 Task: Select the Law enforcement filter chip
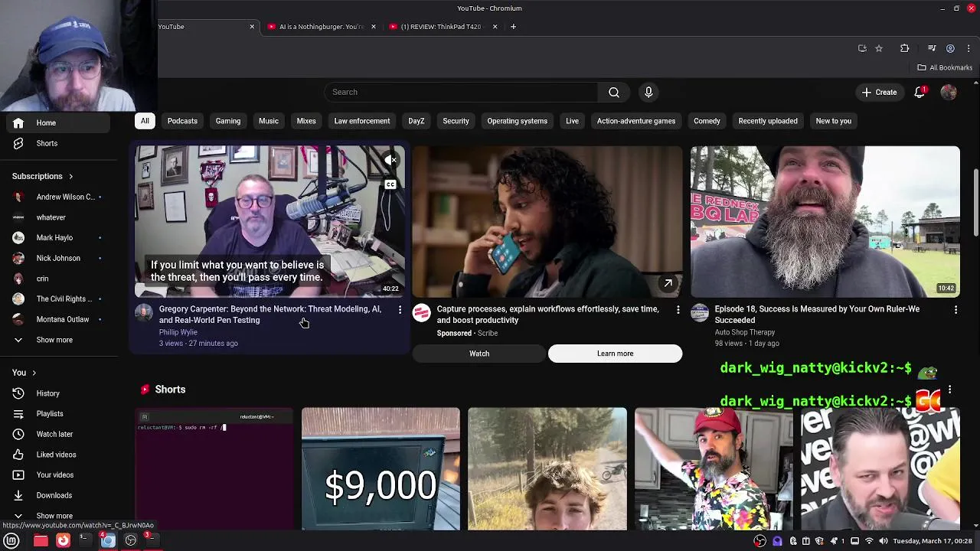tap(361, 121)
